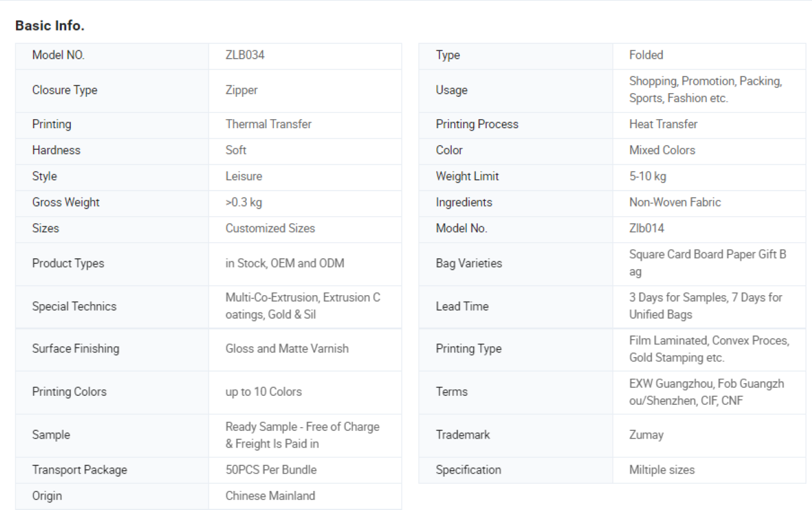Click the Basic Info. heading
The width and height of the screenshot is (812, 510).
[x=50, y=26]
